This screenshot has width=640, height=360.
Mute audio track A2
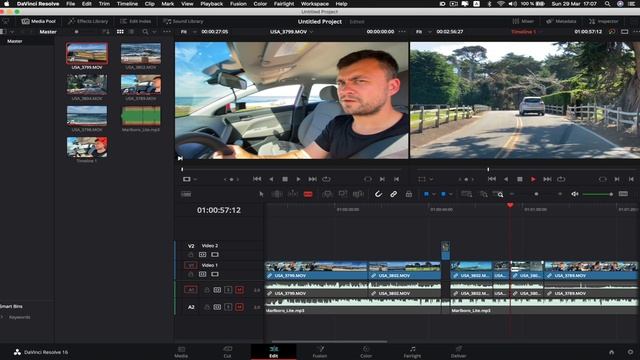240,307
